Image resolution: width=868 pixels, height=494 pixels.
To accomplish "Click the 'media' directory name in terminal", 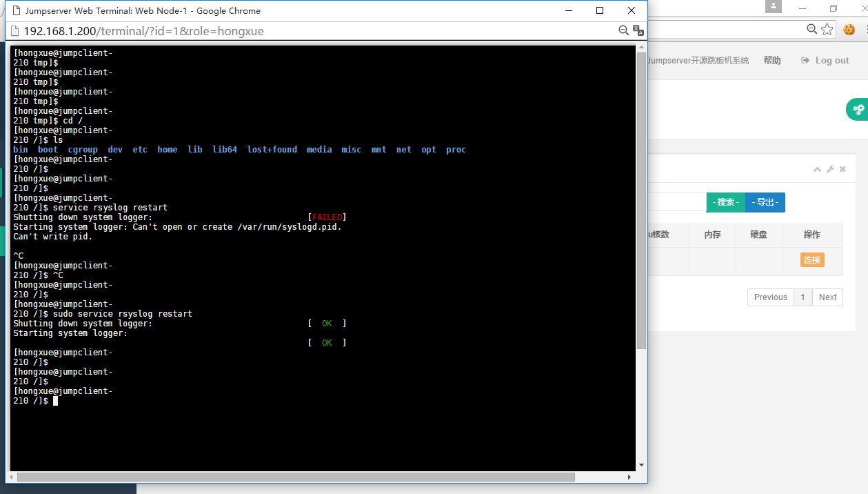I will [319, 150].
